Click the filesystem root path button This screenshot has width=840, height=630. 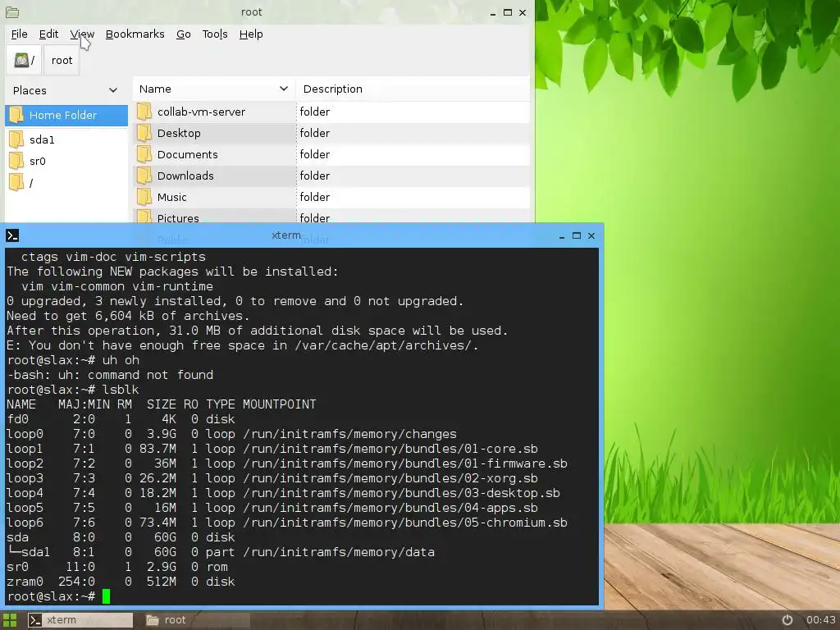tap(25, 60)
